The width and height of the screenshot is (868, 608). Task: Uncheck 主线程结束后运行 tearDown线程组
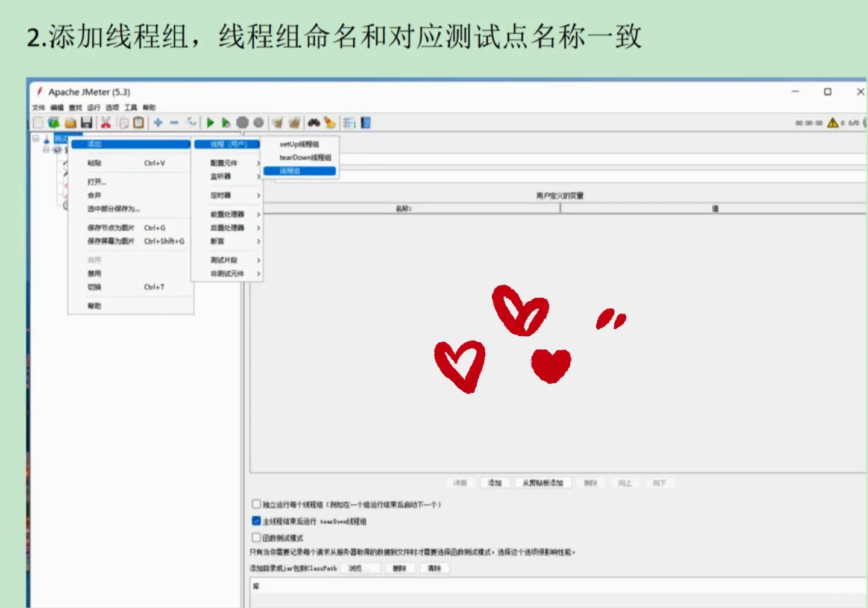(256, 521)
